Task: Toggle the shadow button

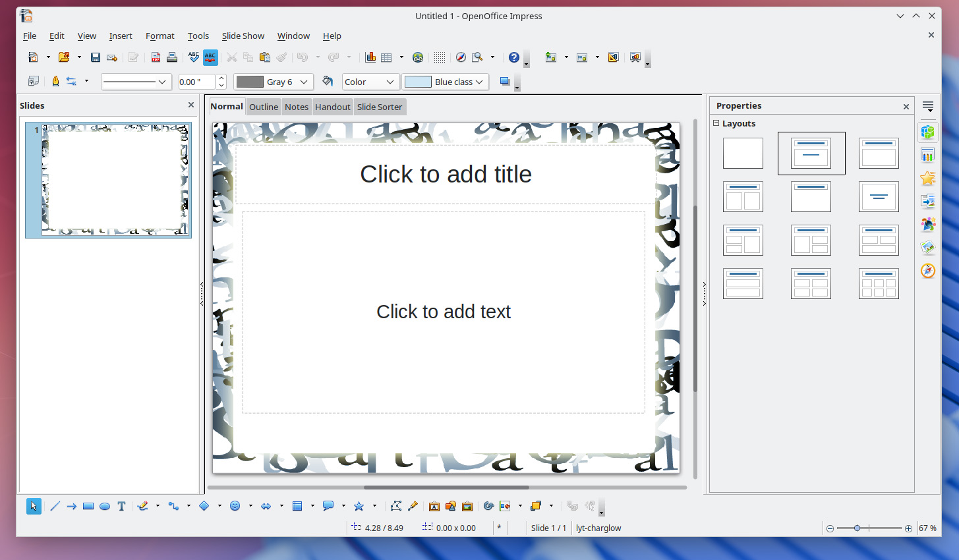Action: click(505, 82)
